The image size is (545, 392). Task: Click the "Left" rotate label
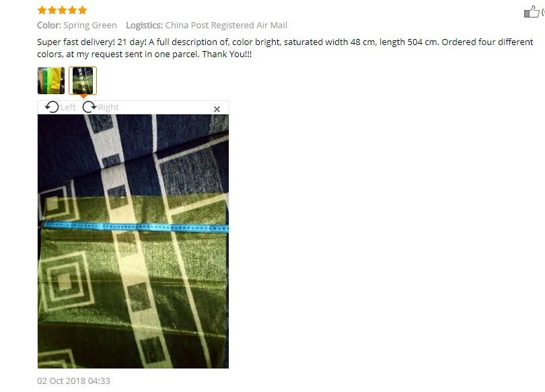(x=68, y=108)
